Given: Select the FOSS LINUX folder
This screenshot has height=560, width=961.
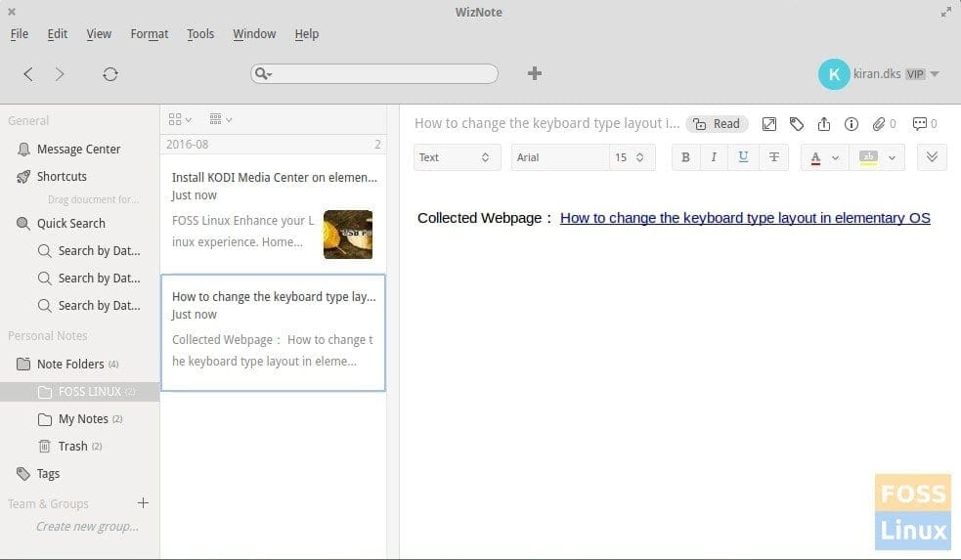Looking at the screenshot, I should [79, 392].
